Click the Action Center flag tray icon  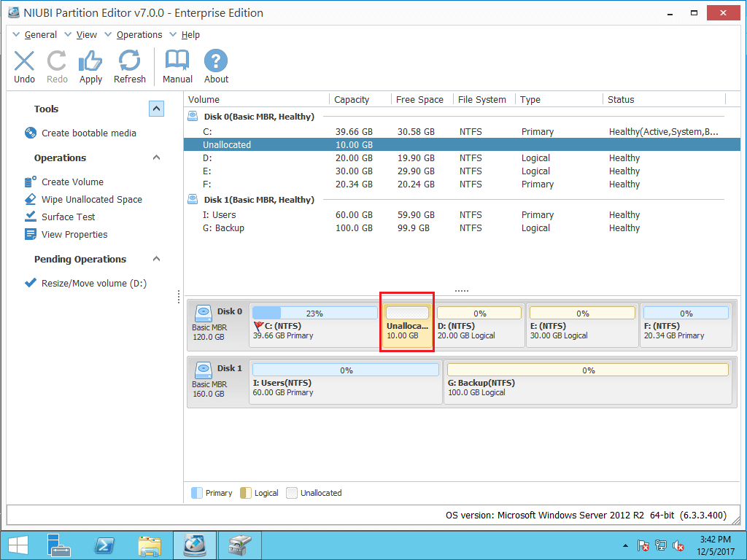point(643,545)
